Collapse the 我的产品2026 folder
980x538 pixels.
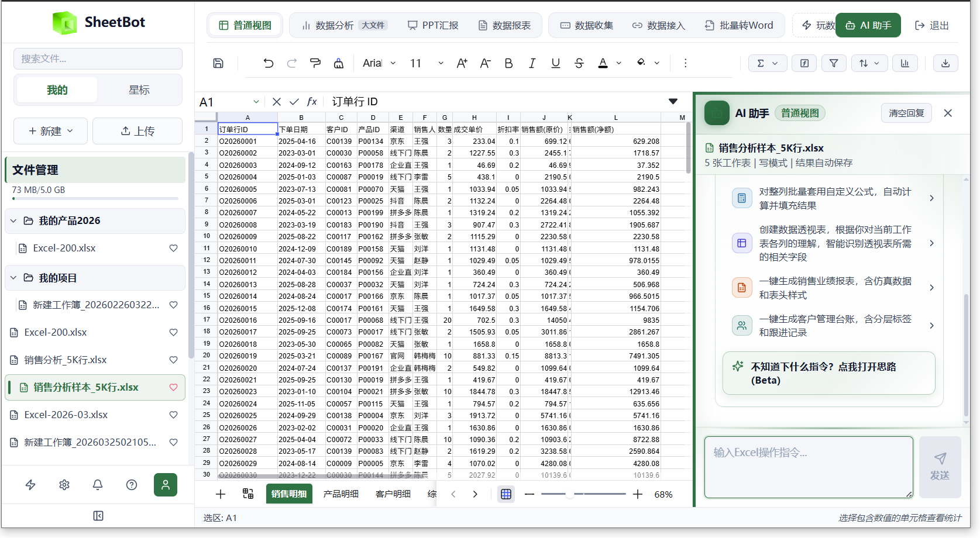tap(13, 220)
